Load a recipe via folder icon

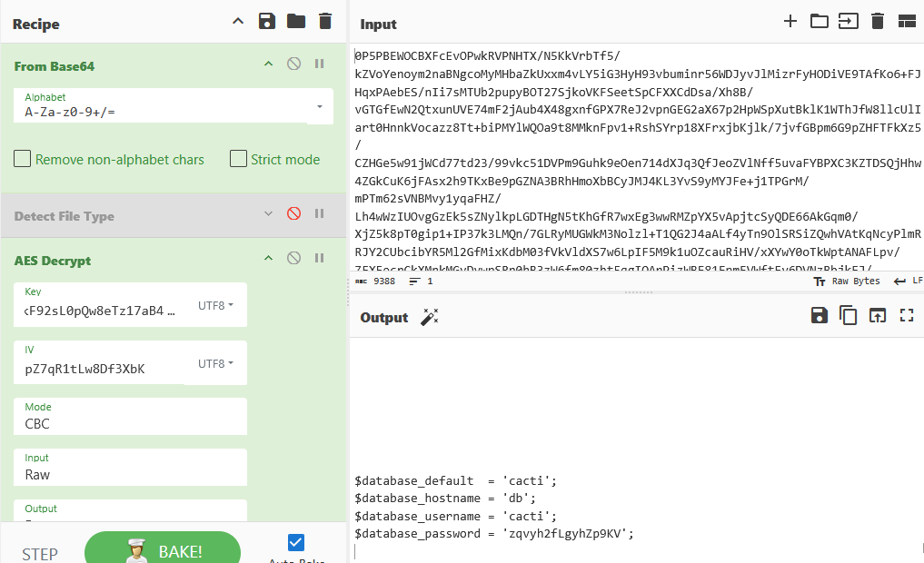(x=296, y=22)
